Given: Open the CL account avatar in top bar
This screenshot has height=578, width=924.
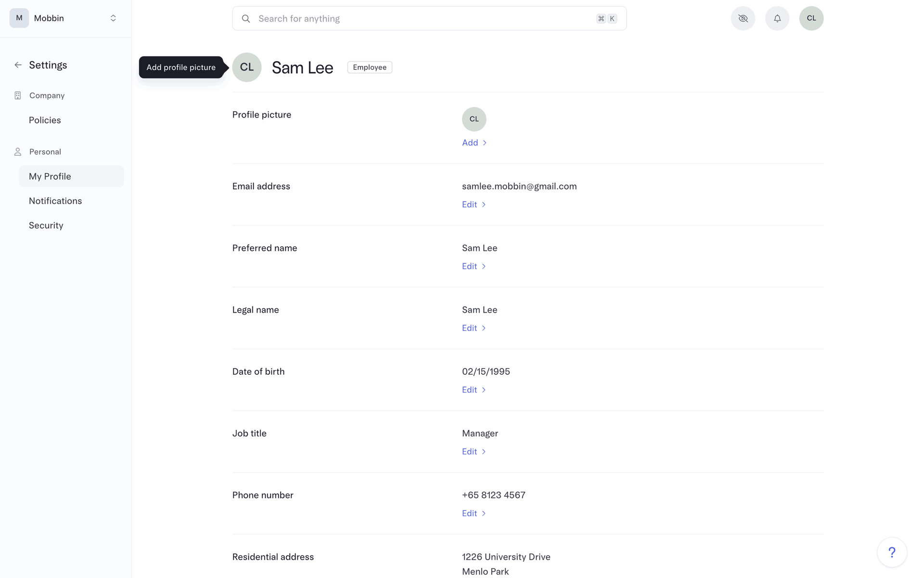Looking at the screenshot, I should [x=811, y=18].
